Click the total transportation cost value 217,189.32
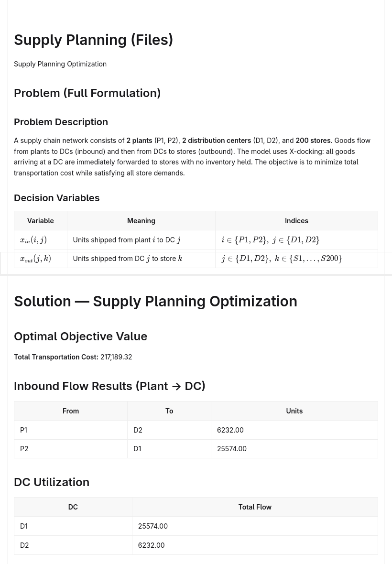The width and height of the screenshot is (392, 564). pos(116,357)
